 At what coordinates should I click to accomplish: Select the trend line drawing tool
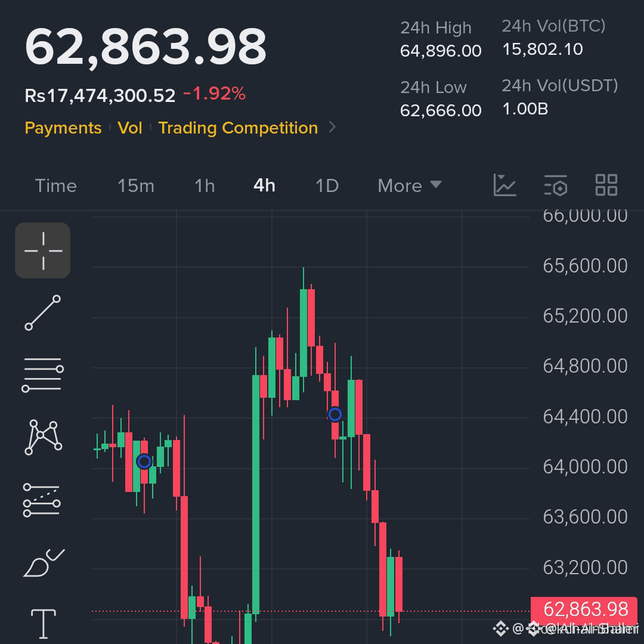coord(43,312)
